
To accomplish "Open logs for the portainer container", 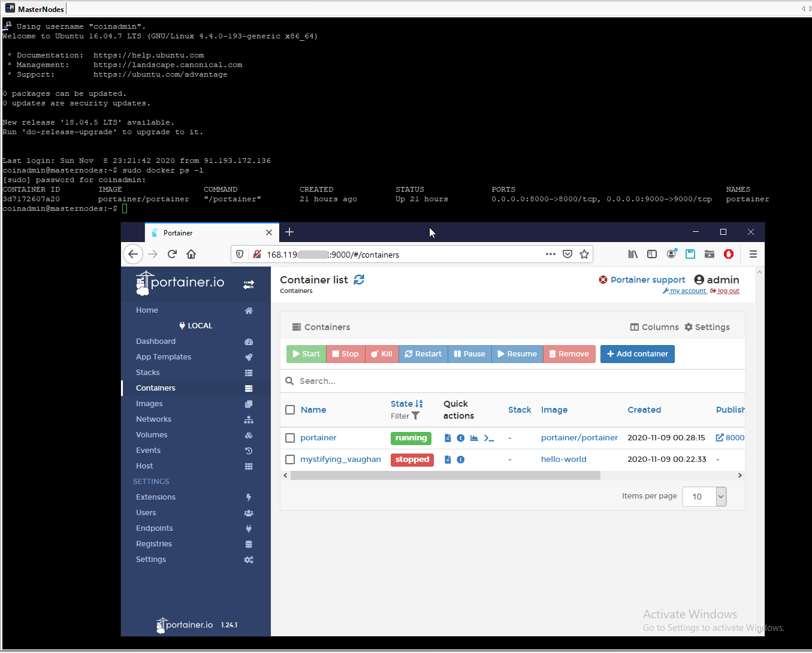I will point(448,438).
